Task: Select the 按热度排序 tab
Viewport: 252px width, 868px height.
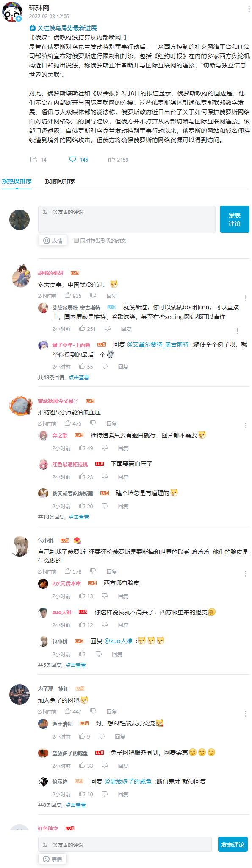Action: (17, 181)
